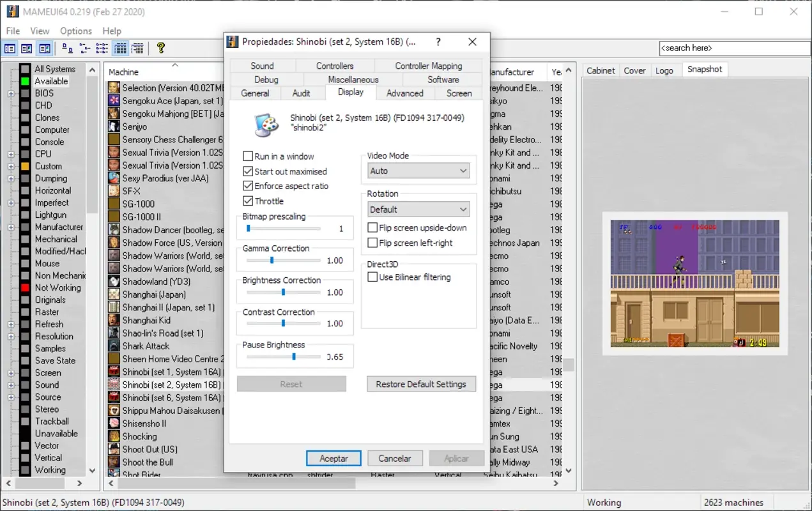Screen dimensions: 812x511
Task: Click the details view grid toolbar icon
Action: (x=119, y=48)
